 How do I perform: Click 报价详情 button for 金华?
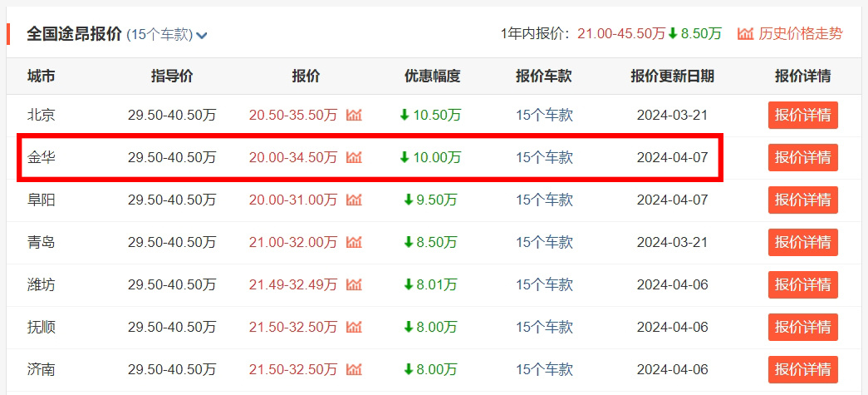(802, 157)
